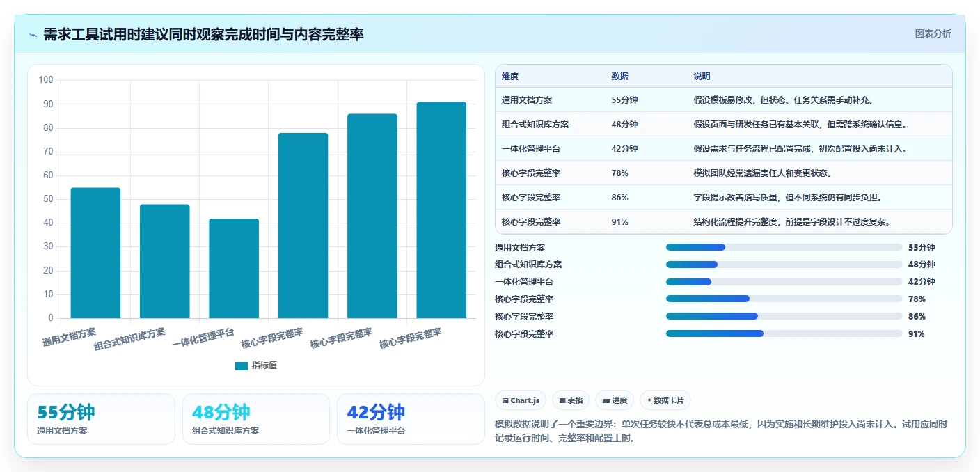Viewport: 980px width, 472px height.
Task: Click the note starting 假设需求与任务流程
Action: click(x=800, y=149)
